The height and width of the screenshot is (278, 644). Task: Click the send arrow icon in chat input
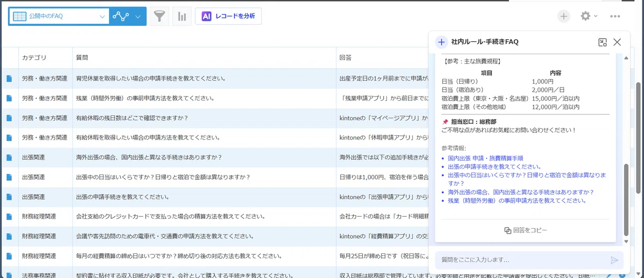[614, 260]
